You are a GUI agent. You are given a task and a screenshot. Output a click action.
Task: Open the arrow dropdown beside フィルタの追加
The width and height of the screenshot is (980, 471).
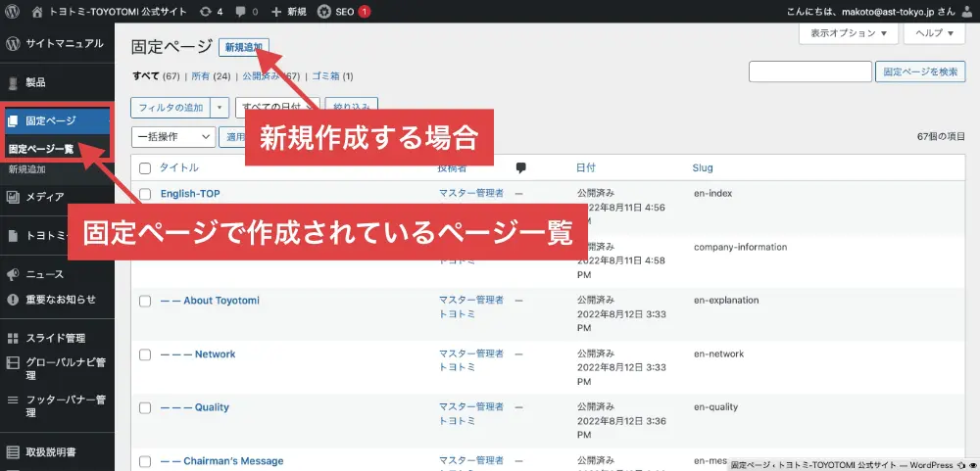click(x=220, y=108)
